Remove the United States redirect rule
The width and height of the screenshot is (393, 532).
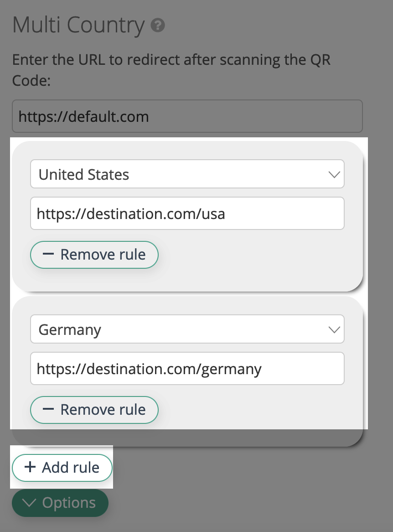coord(94,255)
